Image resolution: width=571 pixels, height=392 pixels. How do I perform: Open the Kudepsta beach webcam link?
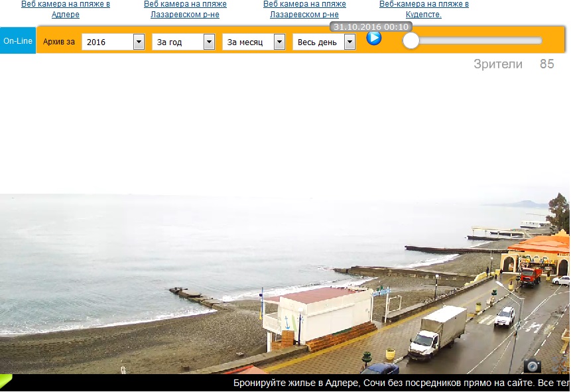424,9
